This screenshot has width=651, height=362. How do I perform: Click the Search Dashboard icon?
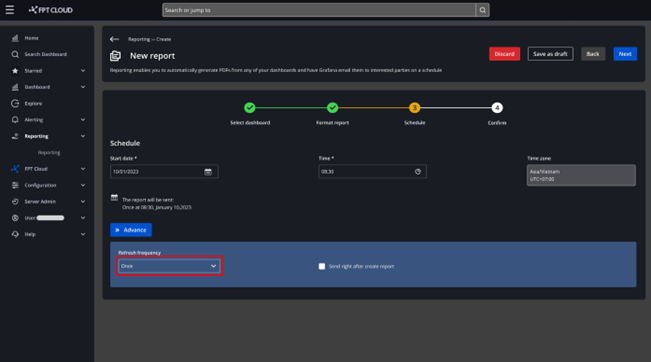[15, 54]
